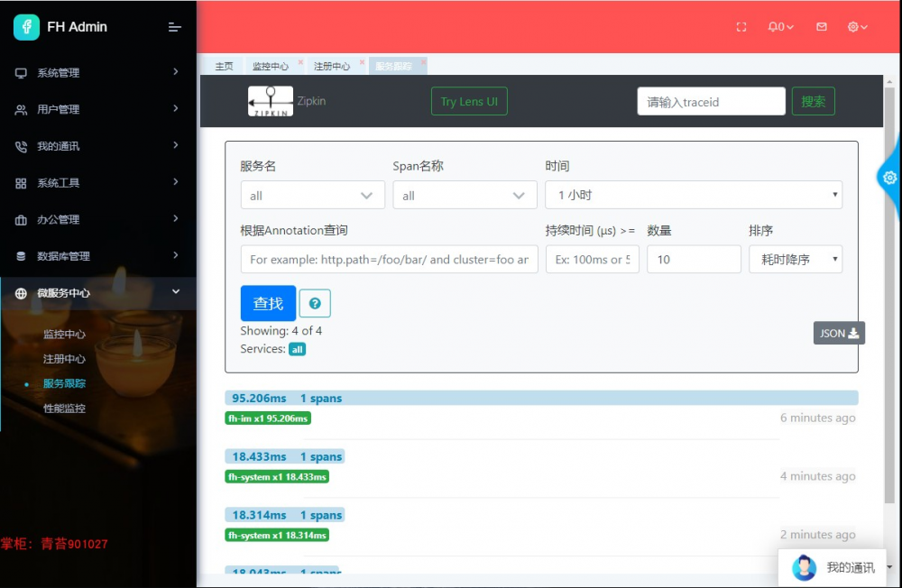Screen dimensions: 902x588
Task: Open the help question-mark next to 查找
Action: tap(315, 303)
